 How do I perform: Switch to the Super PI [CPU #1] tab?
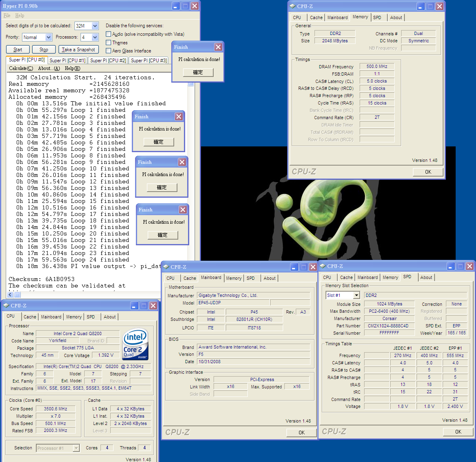[67, 60]
